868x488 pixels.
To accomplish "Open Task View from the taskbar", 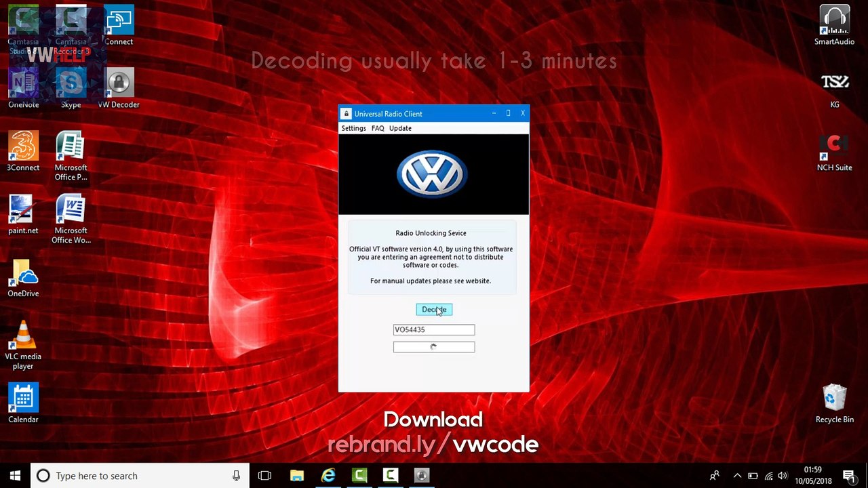I will [264, 476].
